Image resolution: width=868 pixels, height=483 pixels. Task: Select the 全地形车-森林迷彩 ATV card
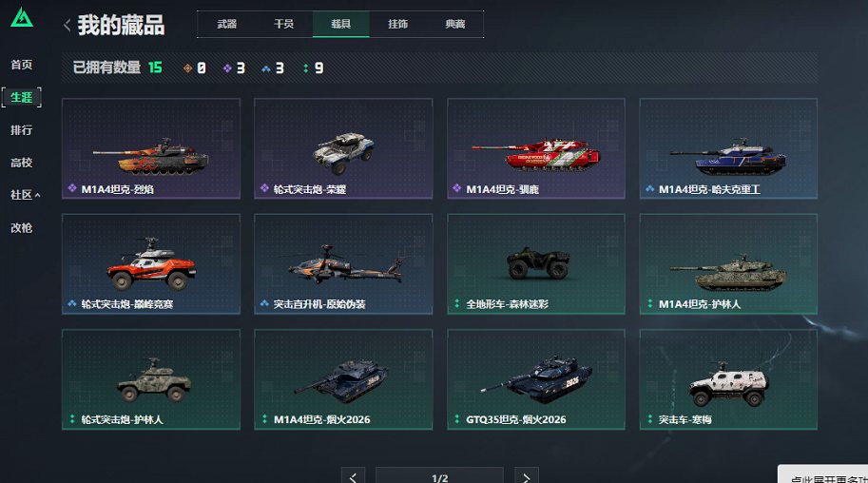click(x=536, y=263)
